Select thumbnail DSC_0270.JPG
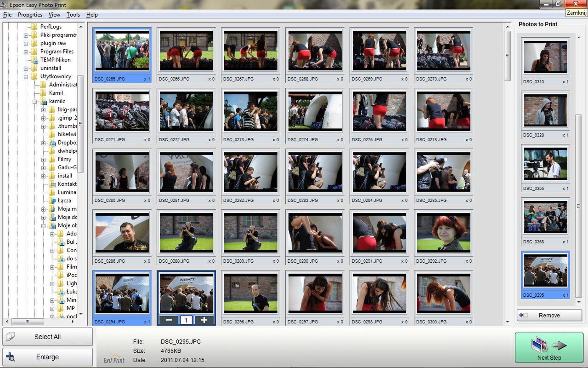 pyautogui.click(x=443, y=55)
